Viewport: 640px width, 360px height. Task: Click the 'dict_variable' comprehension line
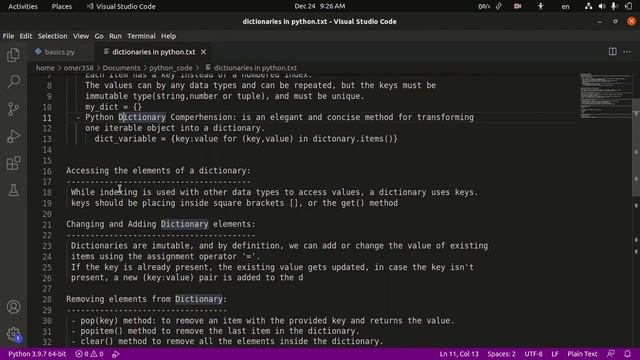click(x=246, y=139)
